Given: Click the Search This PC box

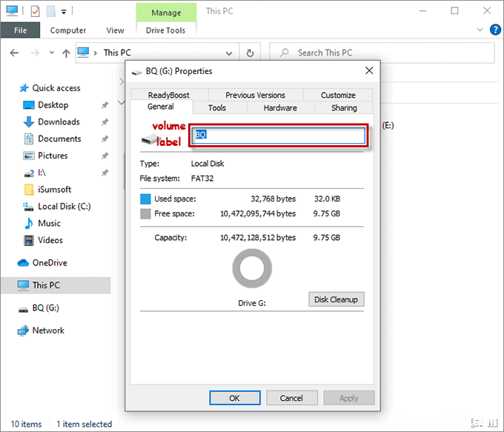Looking at the screenshot, I should [x=382, y=53].
